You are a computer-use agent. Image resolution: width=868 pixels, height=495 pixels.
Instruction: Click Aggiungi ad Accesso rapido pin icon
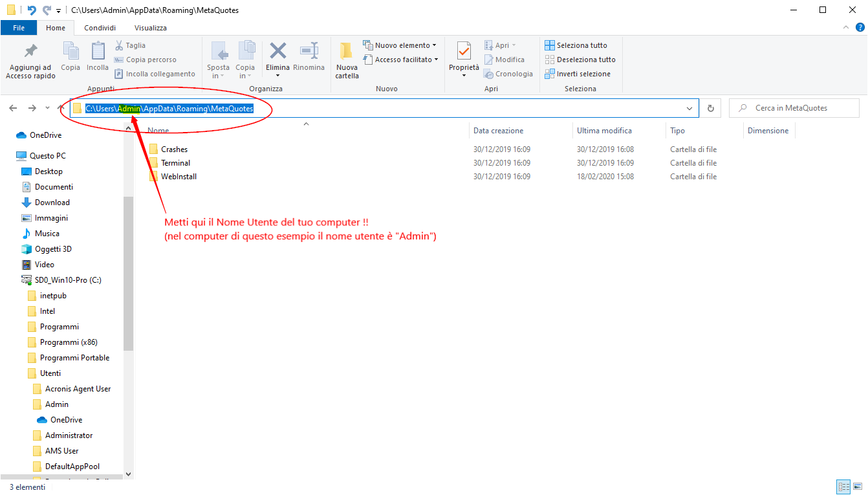point(30,50)
